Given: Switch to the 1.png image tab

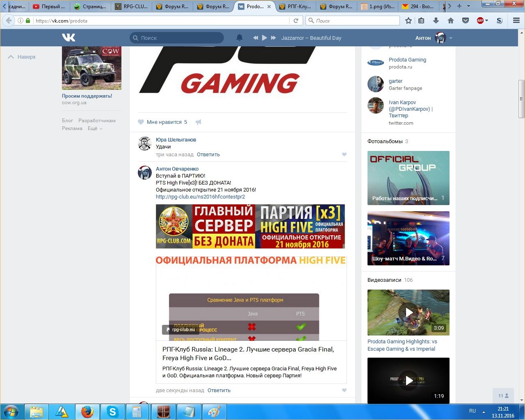Looking at the screenshot, I should 377,7.
